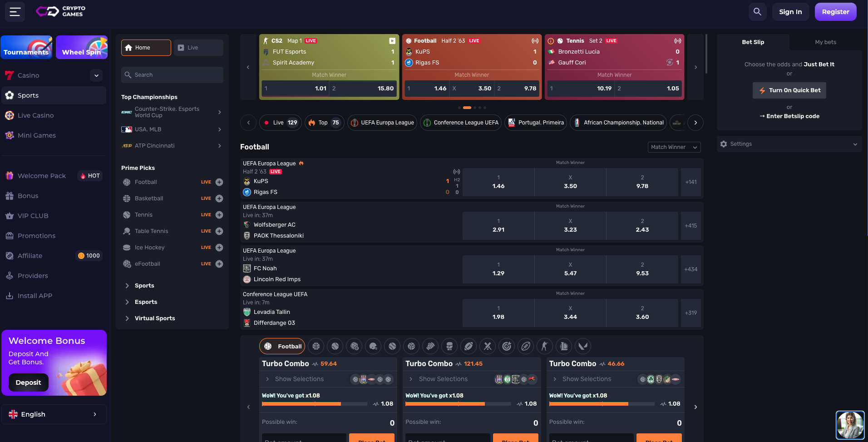This screenshot has width=868, height=442.
Task: Click plus icon next to eFootball
Action: point(219,264)
